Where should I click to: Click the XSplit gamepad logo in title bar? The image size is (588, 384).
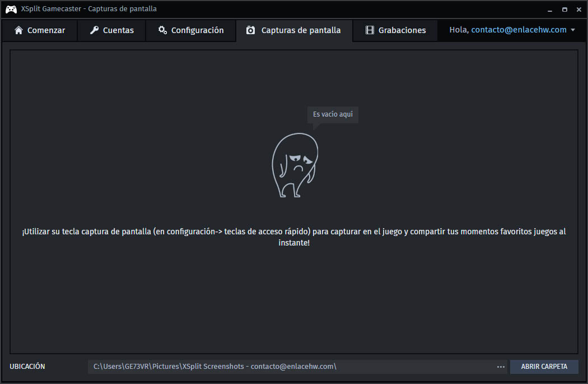11,9
